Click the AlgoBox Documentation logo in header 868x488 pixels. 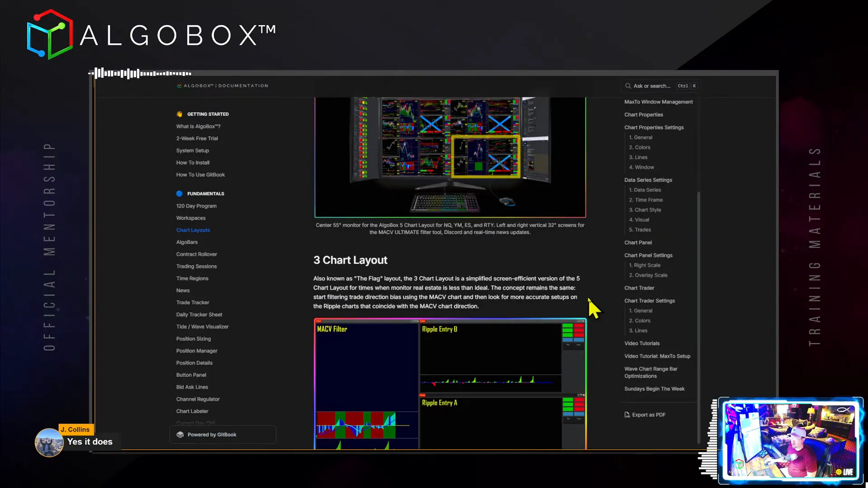[x=222, y=85]
